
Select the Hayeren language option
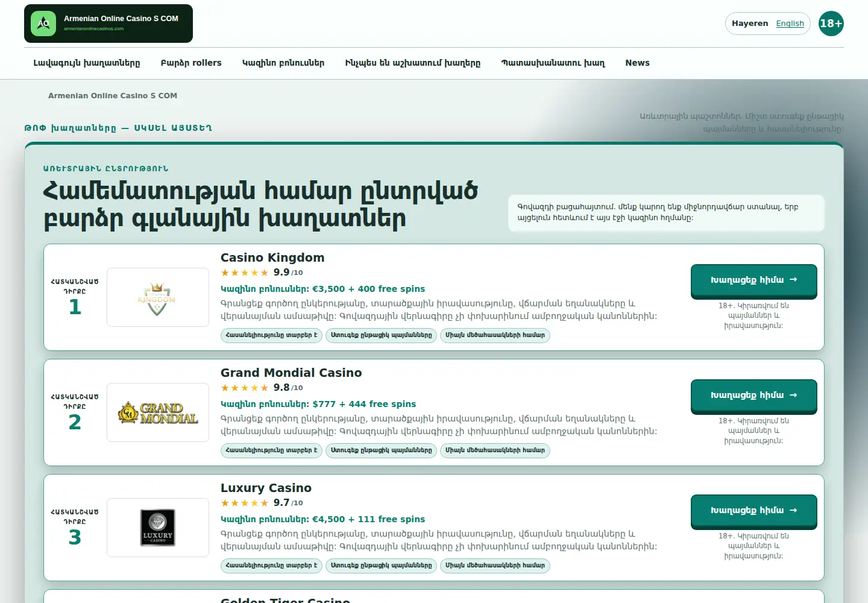pyautogui.click(x=750, y=24)
